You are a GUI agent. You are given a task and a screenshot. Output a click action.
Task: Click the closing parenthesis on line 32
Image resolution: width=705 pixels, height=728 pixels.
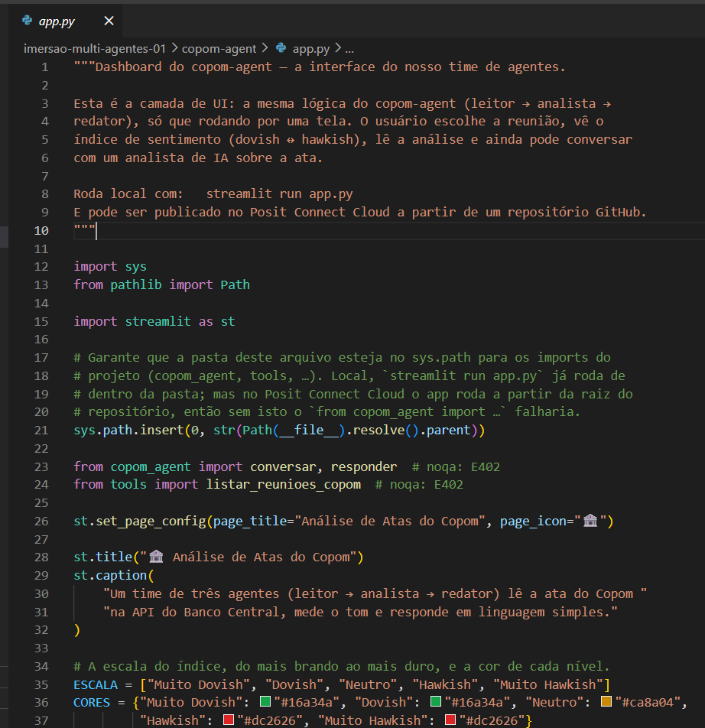pyautogui.click(x=77, y=630)
